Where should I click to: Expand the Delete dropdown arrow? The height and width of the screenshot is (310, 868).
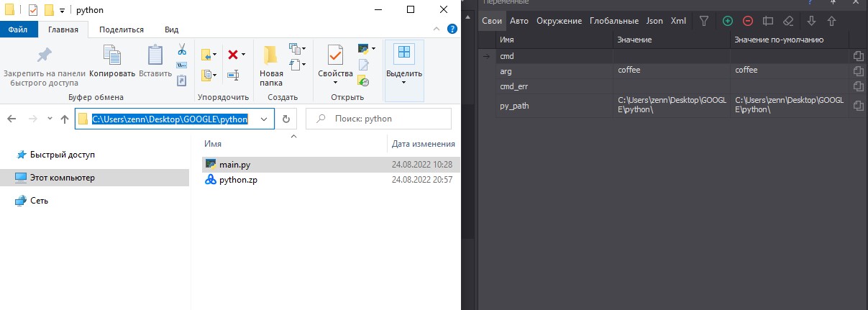coord(244,55)
